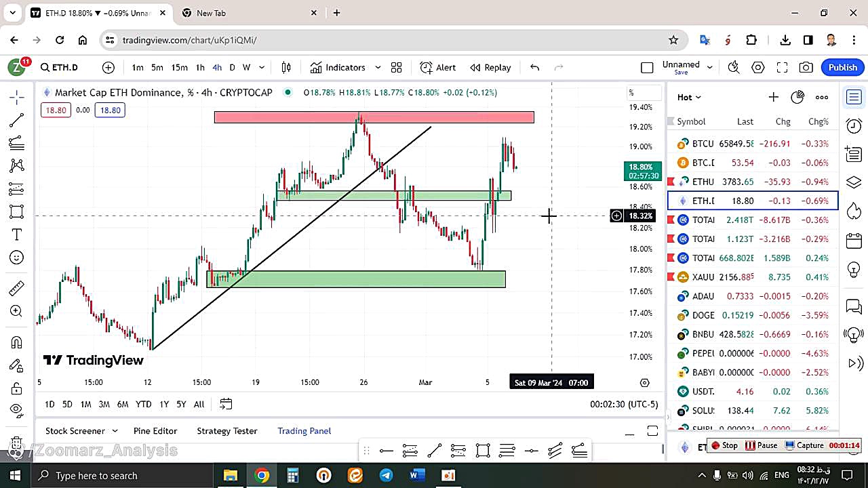
Task: Open object tree layers sidebar icon
Action: (x=854, y=182)
